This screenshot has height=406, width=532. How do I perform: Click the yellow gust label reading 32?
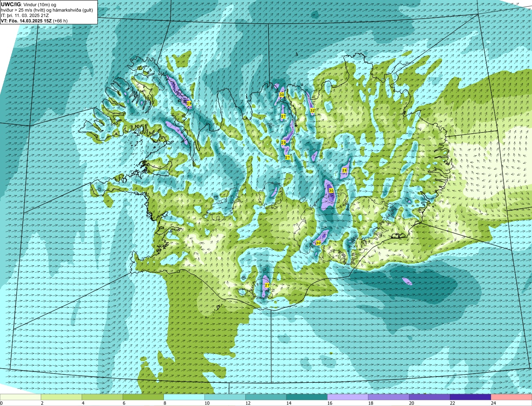tap(312, 110)
